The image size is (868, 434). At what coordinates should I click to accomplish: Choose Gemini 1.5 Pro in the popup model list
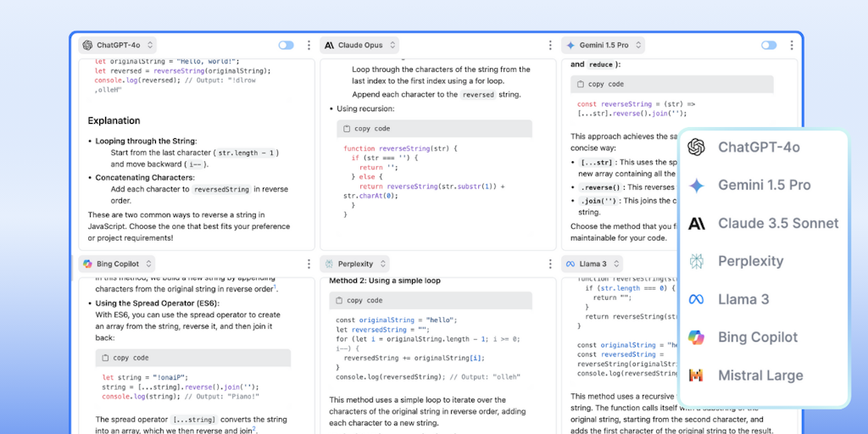click(764, 186)
